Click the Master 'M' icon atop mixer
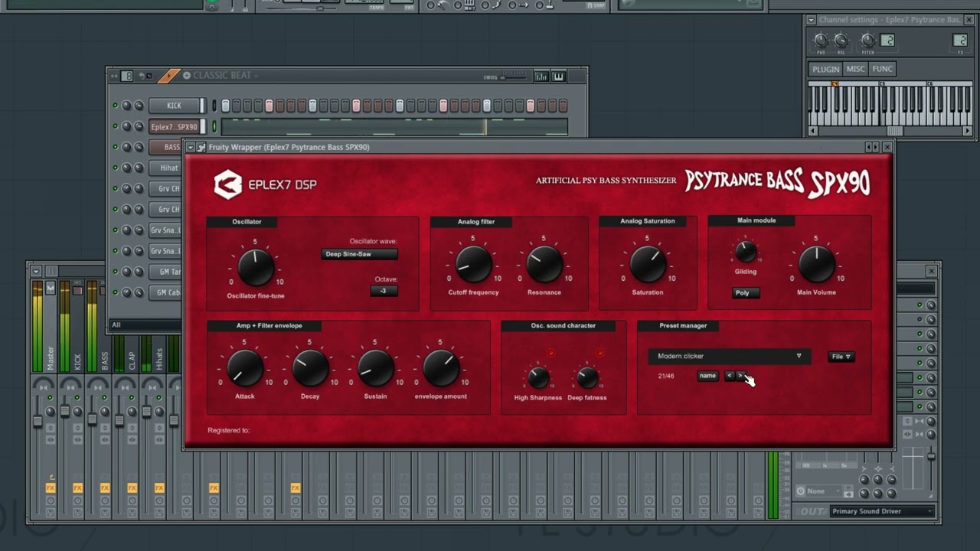 51,288
